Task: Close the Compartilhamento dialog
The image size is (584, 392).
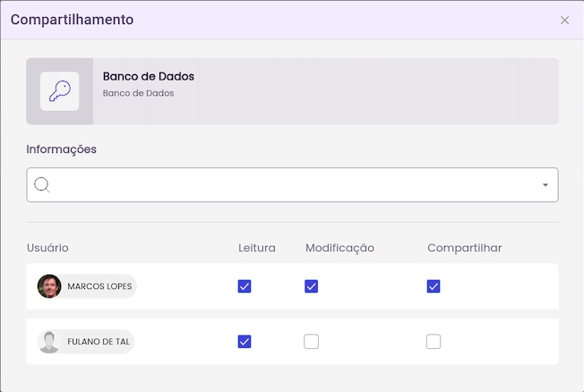Action: [564, 21]
